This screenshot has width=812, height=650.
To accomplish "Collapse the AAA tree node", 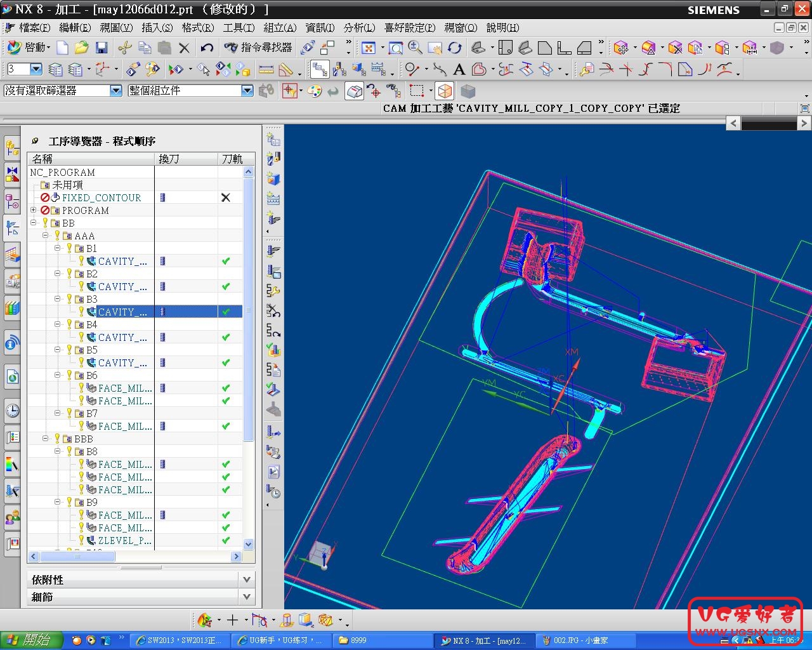I will pos(46,235).
